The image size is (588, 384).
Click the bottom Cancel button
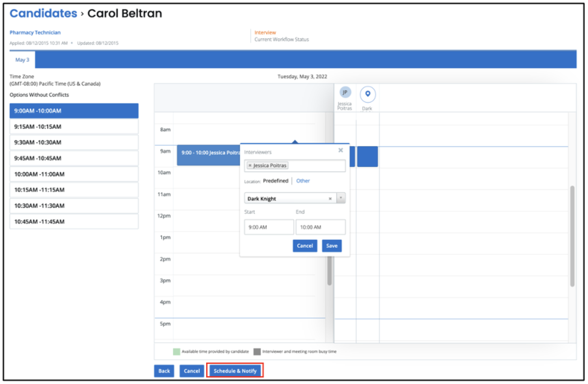tap(192, 371)
